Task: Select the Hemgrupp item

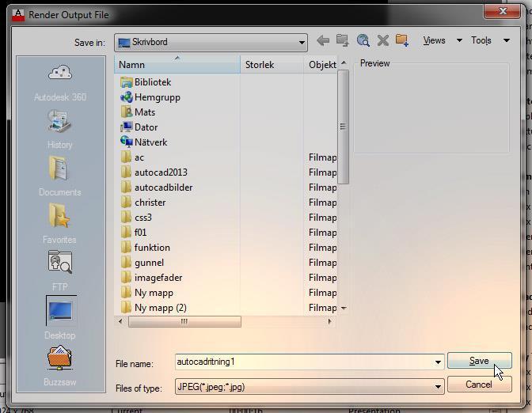Action: click(x=150, y=97)
